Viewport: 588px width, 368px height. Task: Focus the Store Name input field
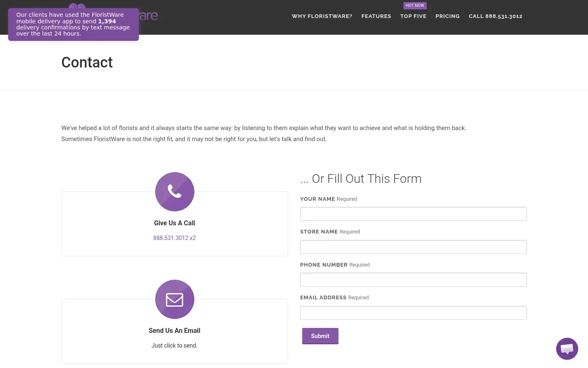pyautogui.click(x=413, y=247)
